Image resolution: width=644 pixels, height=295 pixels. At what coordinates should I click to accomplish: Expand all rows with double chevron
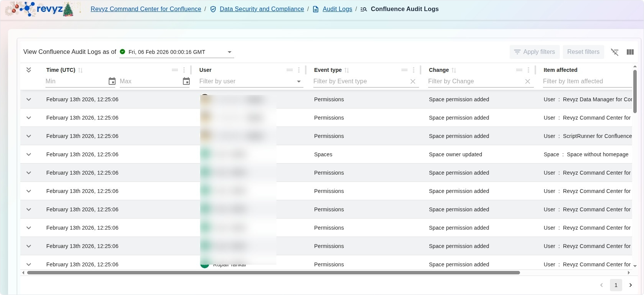click(29, 70)
